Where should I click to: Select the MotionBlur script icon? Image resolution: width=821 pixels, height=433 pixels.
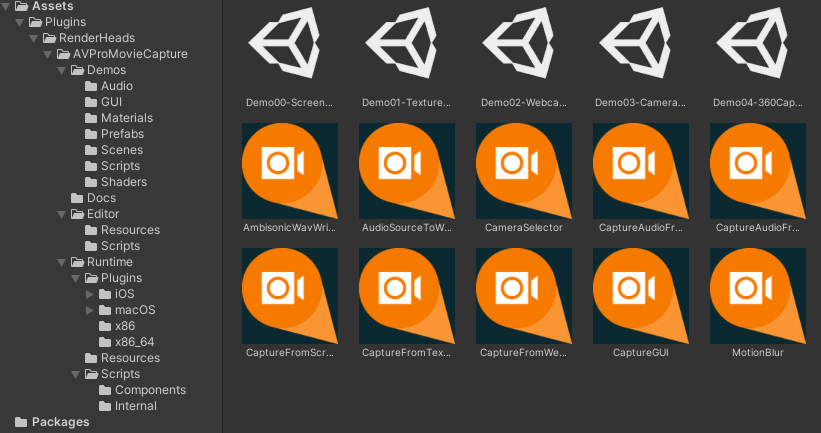click(x=757, y=296)
